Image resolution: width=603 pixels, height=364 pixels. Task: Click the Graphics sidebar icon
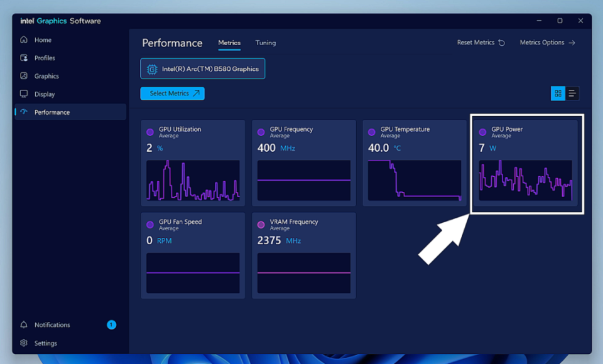(x=24, y=76)
